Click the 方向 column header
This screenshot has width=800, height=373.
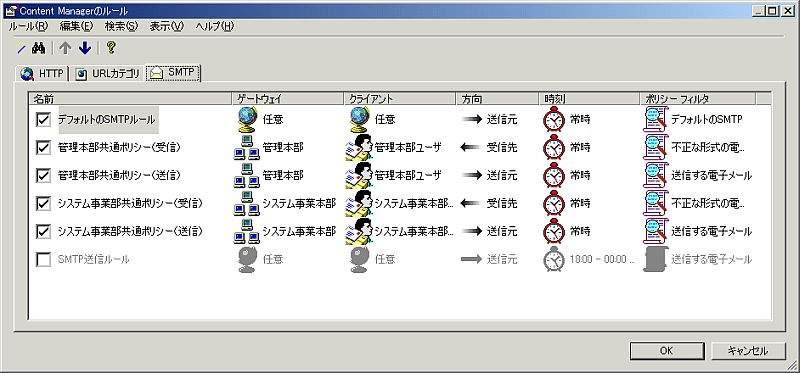pyautogui.click(x=497, y=99)
